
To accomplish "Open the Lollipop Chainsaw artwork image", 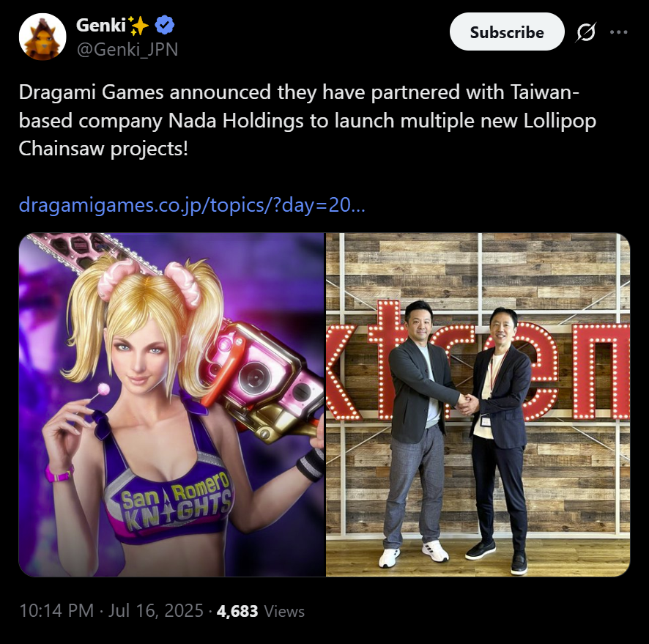I will click(171, 404).
